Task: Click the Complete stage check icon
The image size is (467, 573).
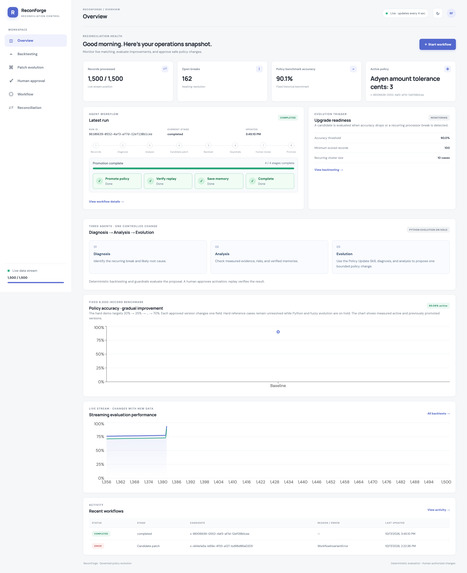Action: [252, 181]
